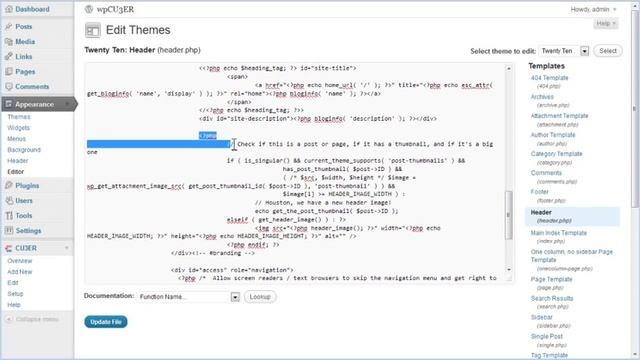Open the Category Template file
The height and width of the screenshot is (360, 640).
[556, 154]
